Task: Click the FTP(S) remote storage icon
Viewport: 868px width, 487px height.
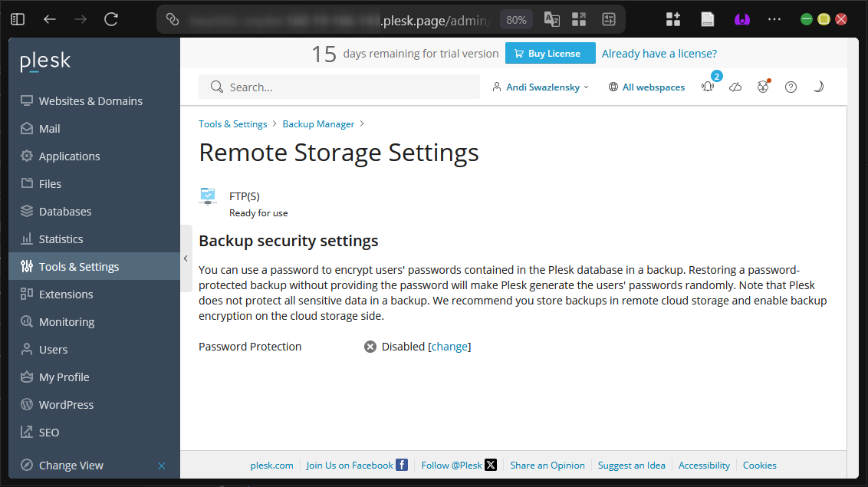Action: [208, 196]
